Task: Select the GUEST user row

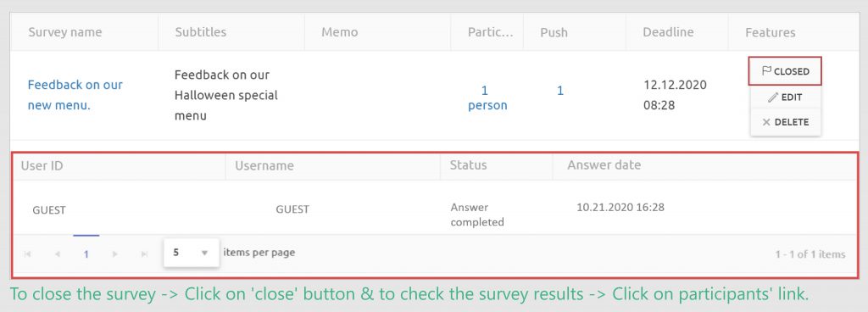Action: (434, 209)
